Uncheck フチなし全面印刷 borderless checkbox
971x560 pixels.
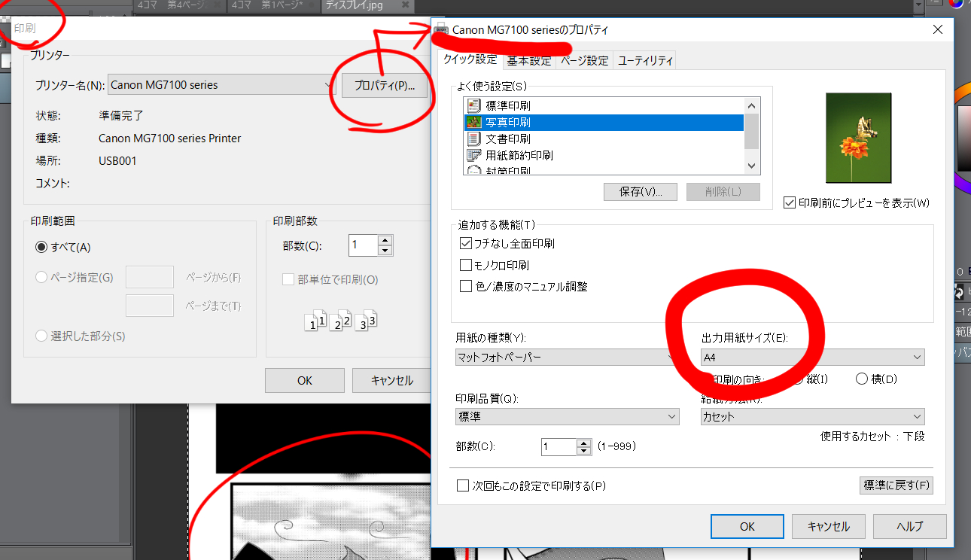tap(465, 243)
